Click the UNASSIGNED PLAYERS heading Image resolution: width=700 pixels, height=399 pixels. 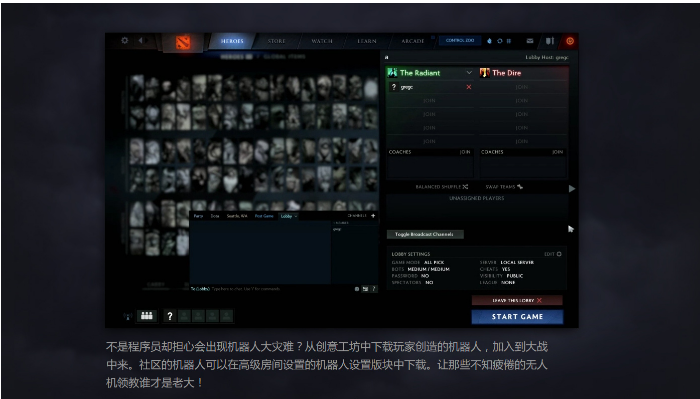click(x=477, y=198)
